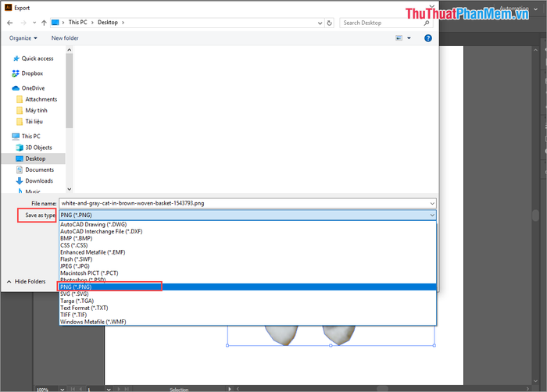
Task: Choose PNG (*.PNG) in the format list
Action: coord(248,287)
